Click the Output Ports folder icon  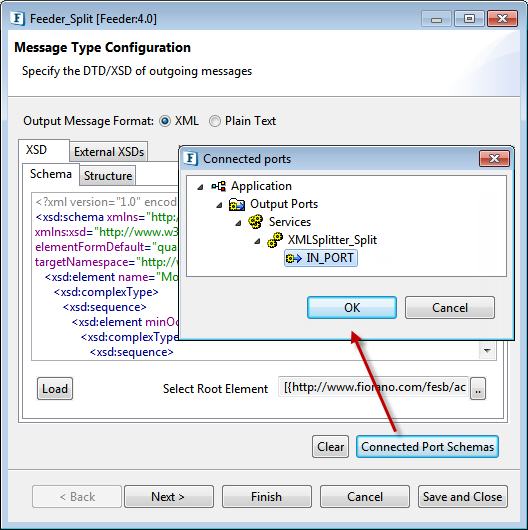[x=237, y=204]
